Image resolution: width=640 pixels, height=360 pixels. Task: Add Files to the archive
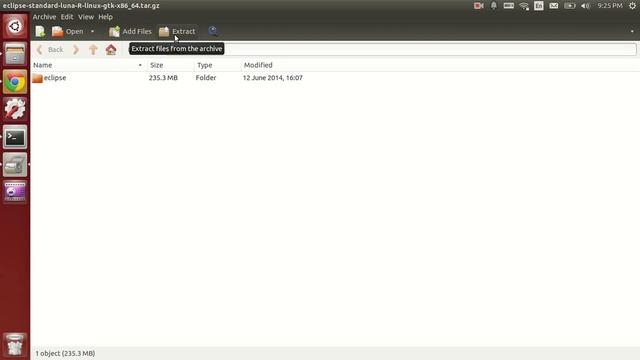pos(130,31)
